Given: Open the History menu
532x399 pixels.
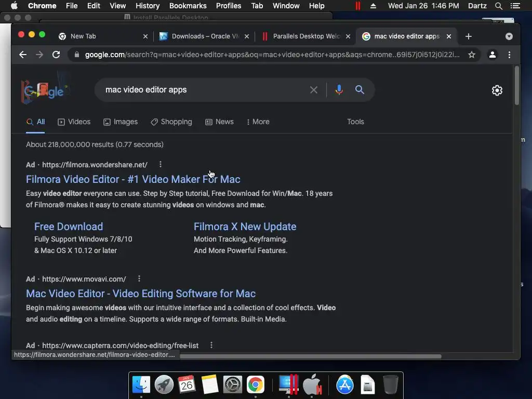Looking at the screenshot, I should tap(148, 6).
